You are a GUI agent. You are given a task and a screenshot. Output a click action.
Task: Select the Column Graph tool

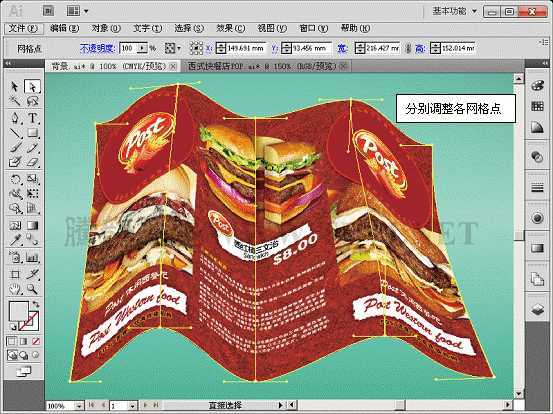coord(32,258)
